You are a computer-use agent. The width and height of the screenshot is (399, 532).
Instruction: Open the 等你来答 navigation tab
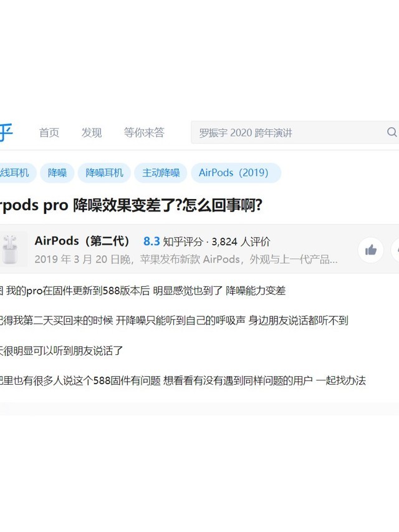[x=144, y=132]
